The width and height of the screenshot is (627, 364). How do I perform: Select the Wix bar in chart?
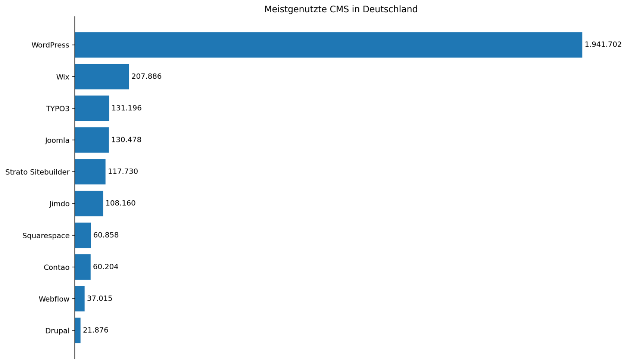coord(102,76)
